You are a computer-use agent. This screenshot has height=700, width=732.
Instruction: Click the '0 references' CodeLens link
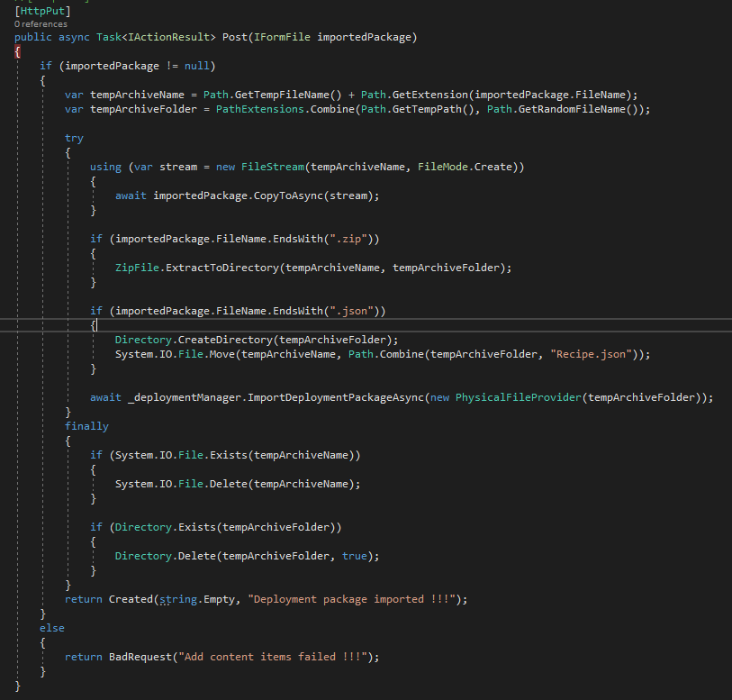[x=41, y=23]
